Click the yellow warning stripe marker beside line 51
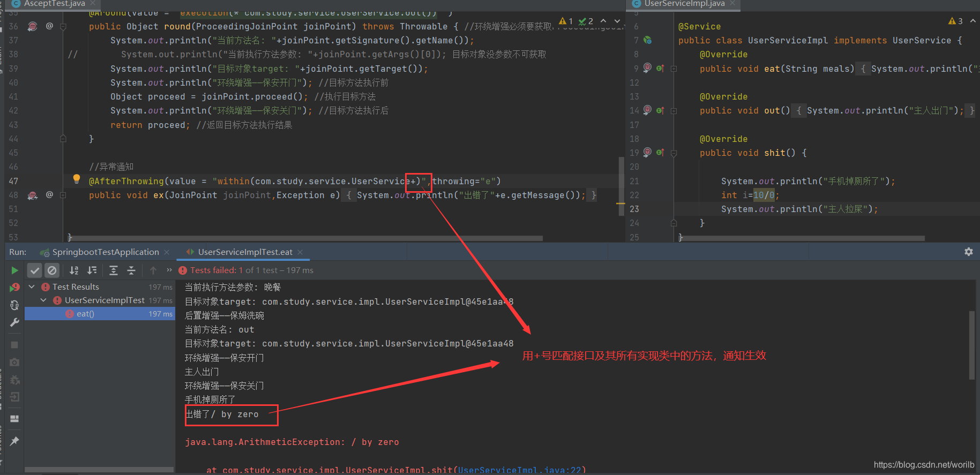The height and width of the screenshot is (475, 980). tap(621, 203)
